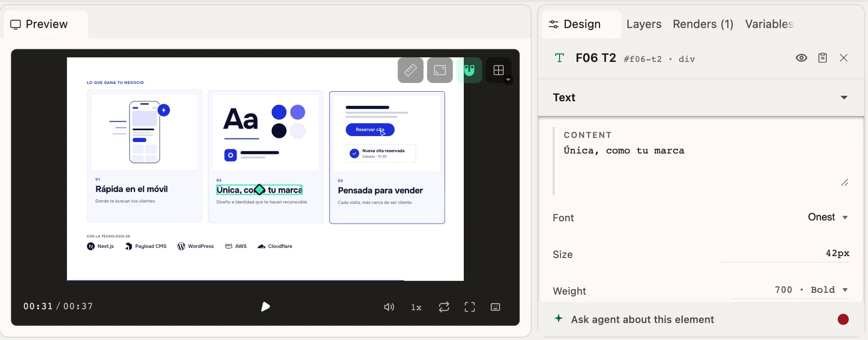Play the preview video

(265, 307)
